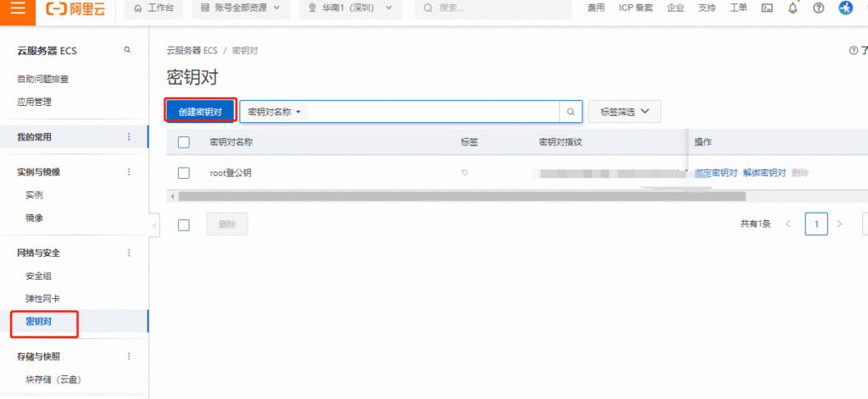Open the 华南1（深圳） region selector
Image resolution: width=868 pixels, height=399 pixels.
350,8
